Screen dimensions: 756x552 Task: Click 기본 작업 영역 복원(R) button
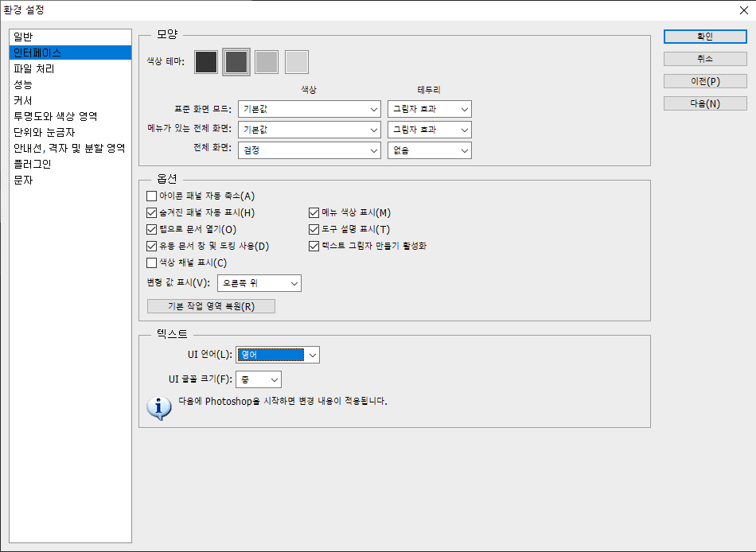pyautogui.click(x=211, y=306)
